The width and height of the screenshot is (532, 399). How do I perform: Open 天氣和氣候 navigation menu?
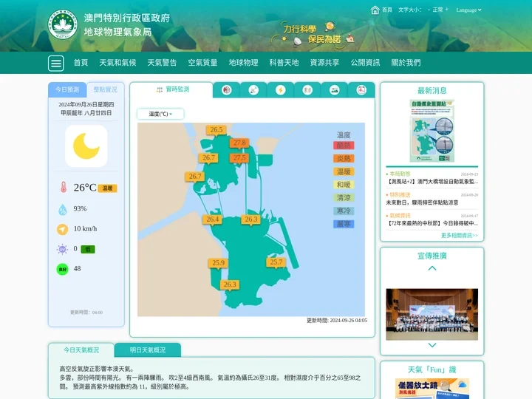coord(117,63)
